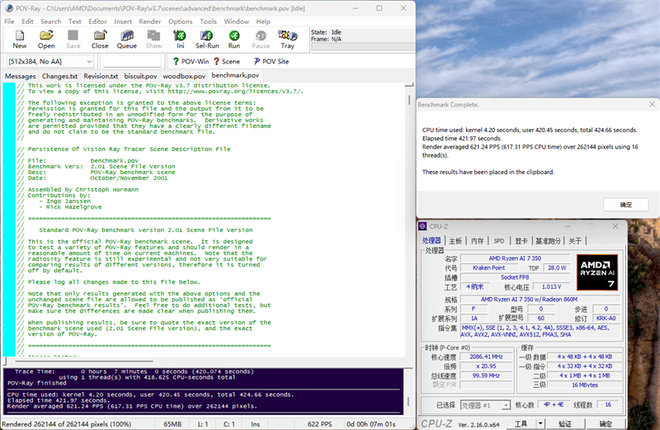Image resolution: width=660 pixels, height=430 pixels.
Task: Click 确定 in the Benchmark Complete dialog
Action: pyautogui.click(x=626, y=204)
